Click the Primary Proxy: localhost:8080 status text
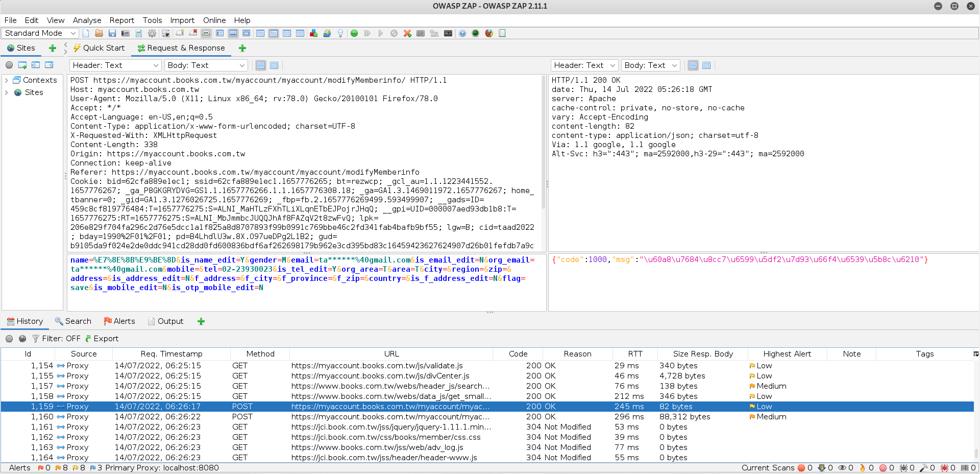 162,468
